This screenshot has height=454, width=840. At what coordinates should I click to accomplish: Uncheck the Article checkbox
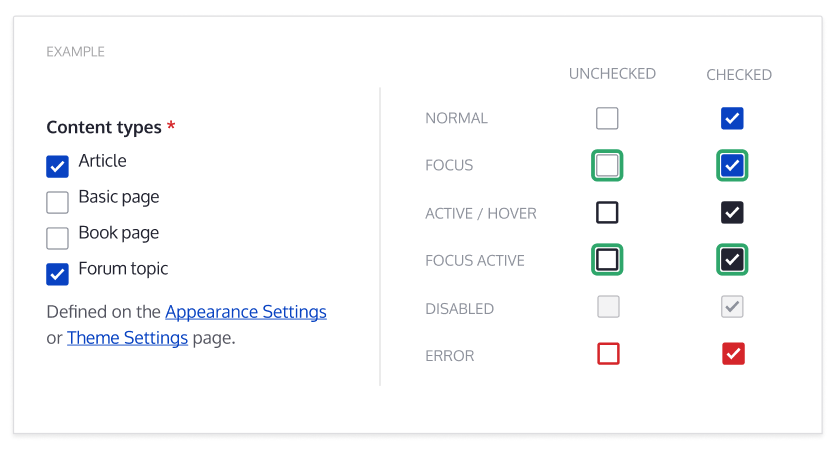click(58, 166)
